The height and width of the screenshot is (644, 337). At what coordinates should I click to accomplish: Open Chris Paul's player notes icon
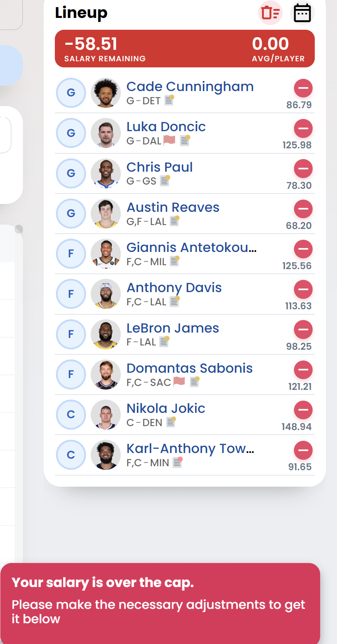coord(165,181)
